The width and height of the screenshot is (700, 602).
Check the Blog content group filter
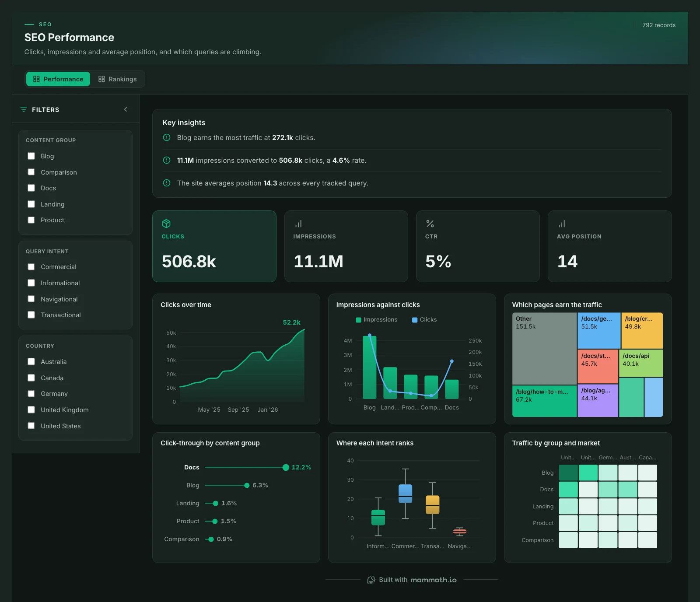pos(31,156)
